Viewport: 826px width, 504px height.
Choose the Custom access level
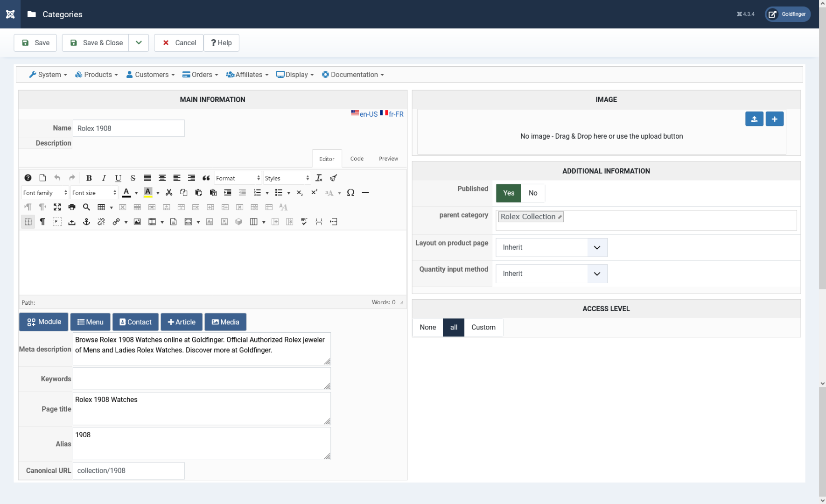coord(483,328)
